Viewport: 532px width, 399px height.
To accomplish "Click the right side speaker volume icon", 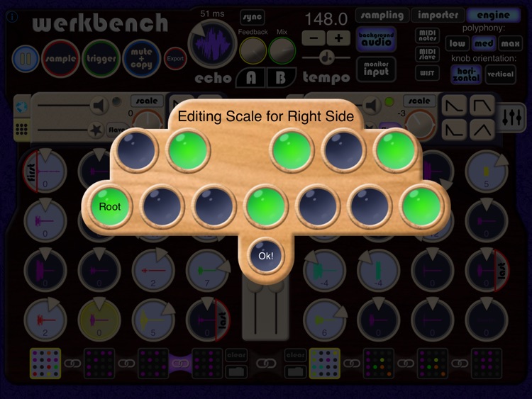I will click(371, 106).
